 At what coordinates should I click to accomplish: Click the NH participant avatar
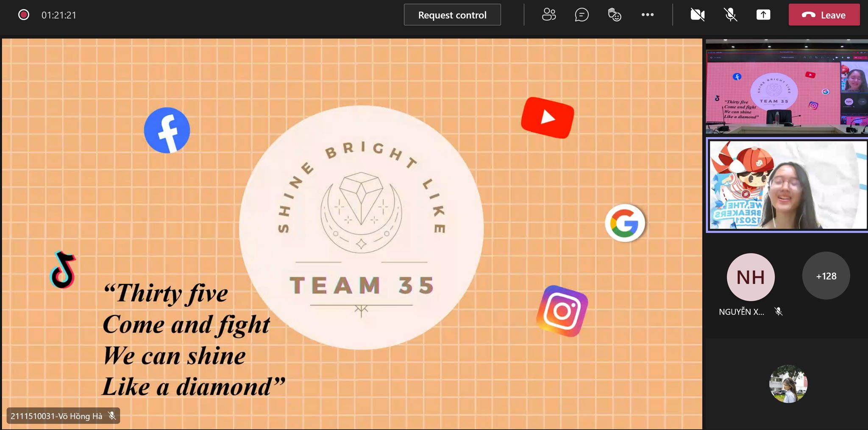click(751, 277)
